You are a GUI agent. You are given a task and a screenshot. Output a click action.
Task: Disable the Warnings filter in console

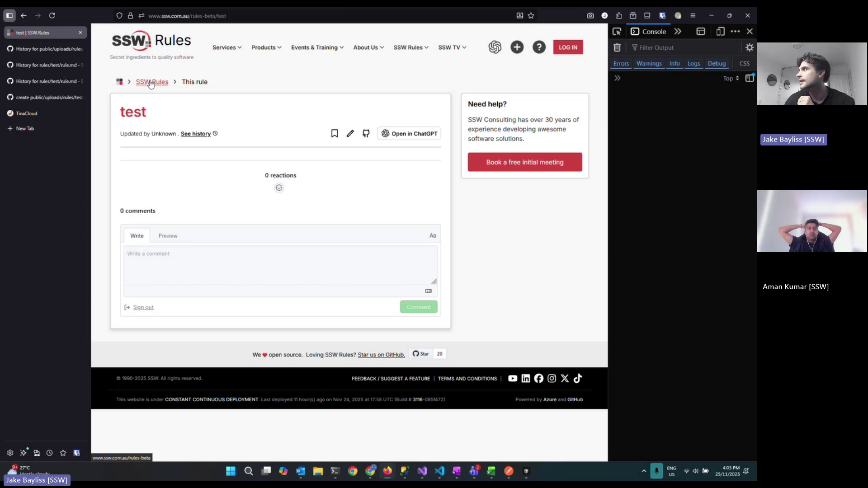coord(649,63)
